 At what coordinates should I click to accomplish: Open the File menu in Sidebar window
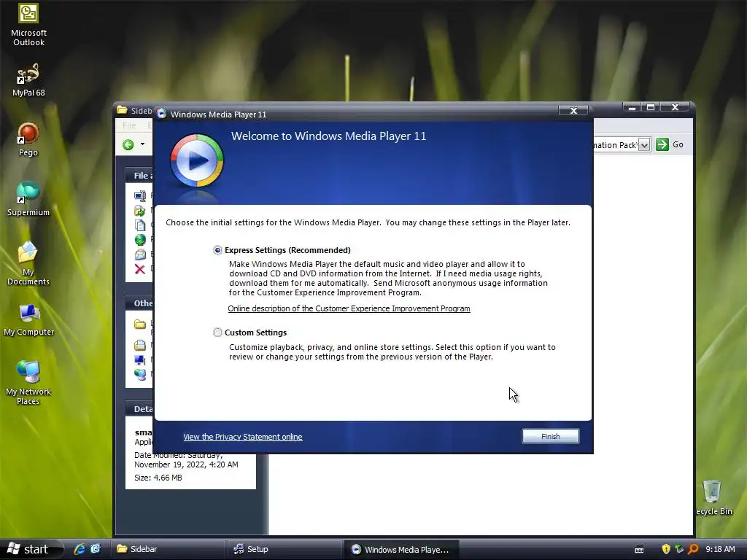click(x=129, y=125)
